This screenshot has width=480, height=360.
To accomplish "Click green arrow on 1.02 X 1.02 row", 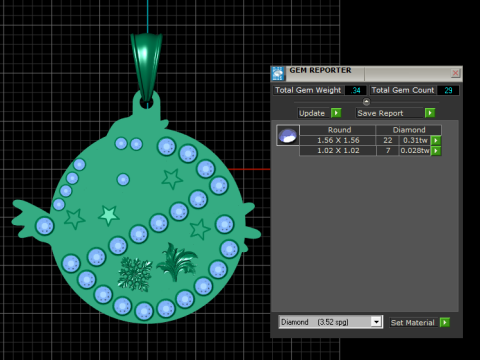I will (436, 151).
